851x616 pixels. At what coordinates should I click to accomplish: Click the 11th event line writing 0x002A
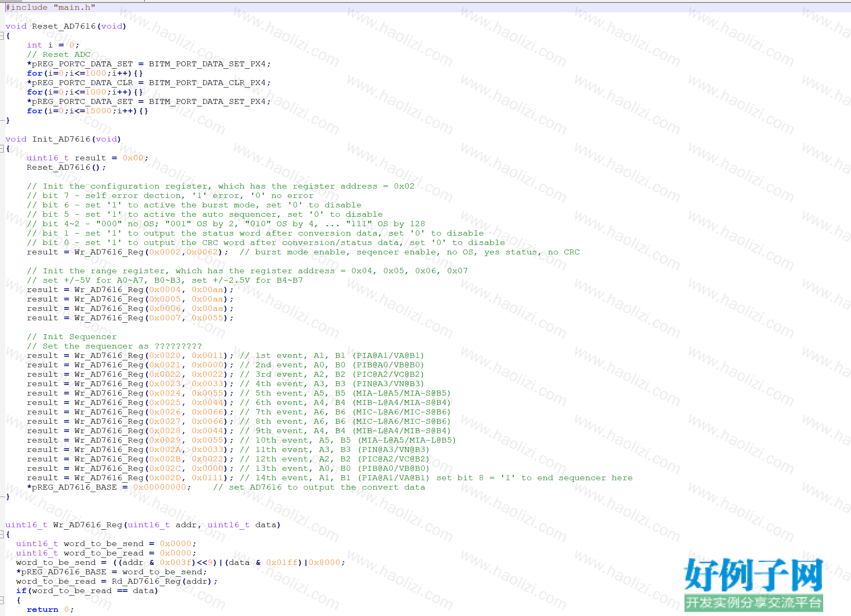(x=228, y=450)
